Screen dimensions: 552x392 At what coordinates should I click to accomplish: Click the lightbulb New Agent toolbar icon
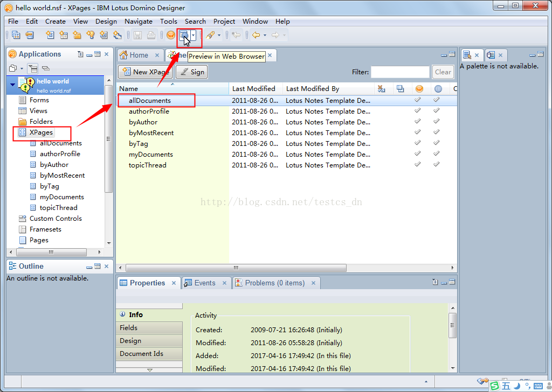point(91,35)
